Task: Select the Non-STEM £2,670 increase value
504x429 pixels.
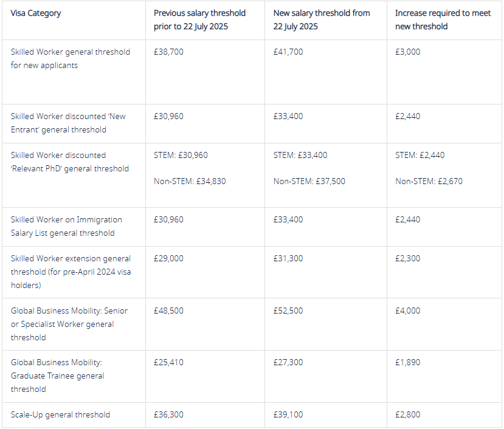Action: click(x=429, y=181)
